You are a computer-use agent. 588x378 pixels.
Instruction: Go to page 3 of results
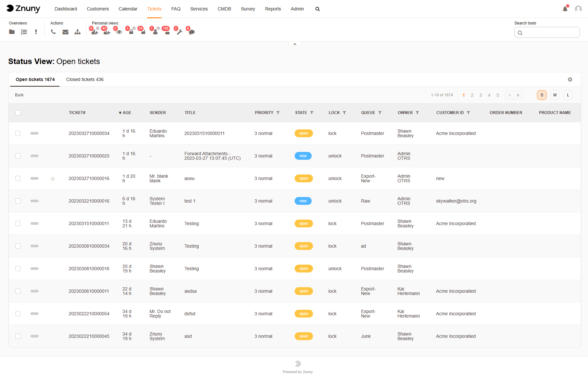click(x=480, y=95)
